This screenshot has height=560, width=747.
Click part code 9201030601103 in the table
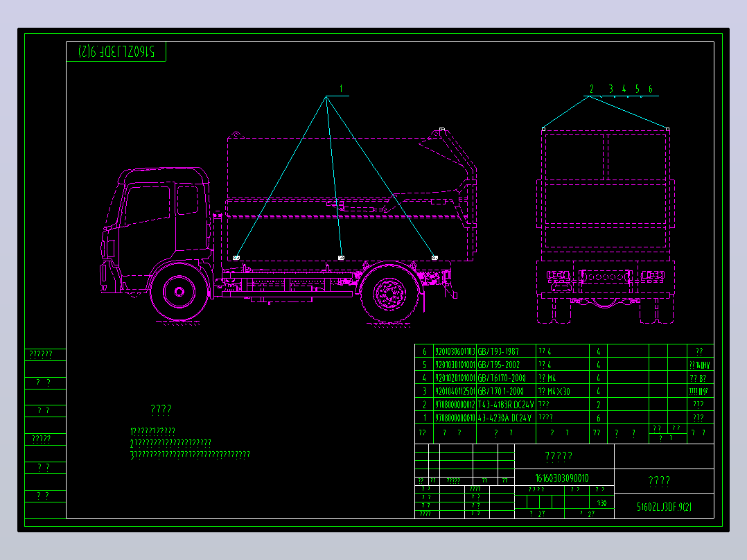click(455, 351)
